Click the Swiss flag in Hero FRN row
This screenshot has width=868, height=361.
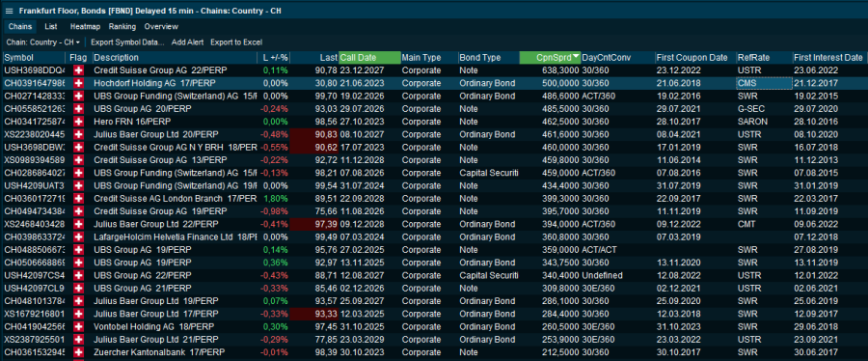coord(78,122)
